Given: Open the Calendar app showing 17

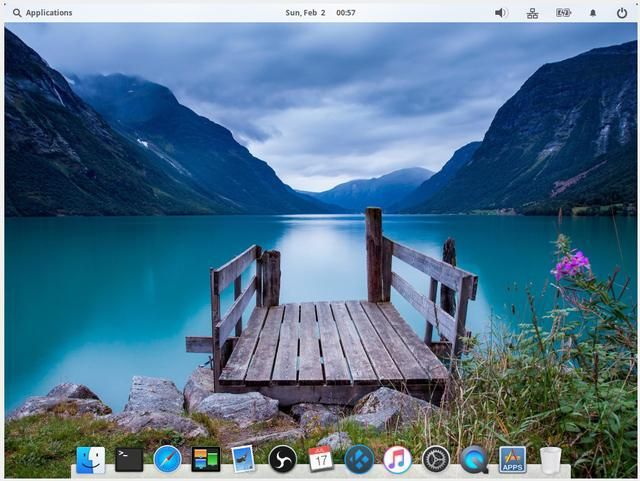Looking at the screenshot, I should coord(321,459).
